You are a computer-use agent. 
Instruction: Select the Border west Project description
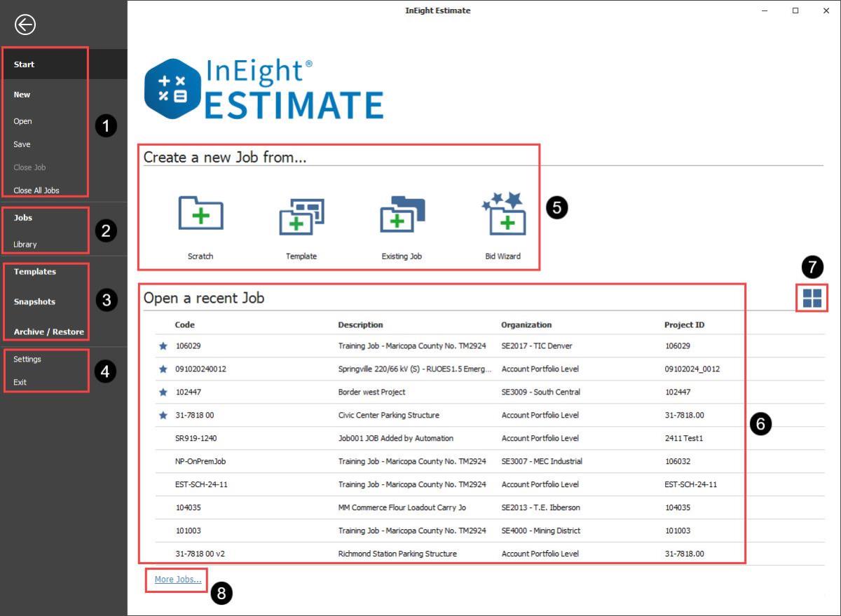(x=371, y=392)
